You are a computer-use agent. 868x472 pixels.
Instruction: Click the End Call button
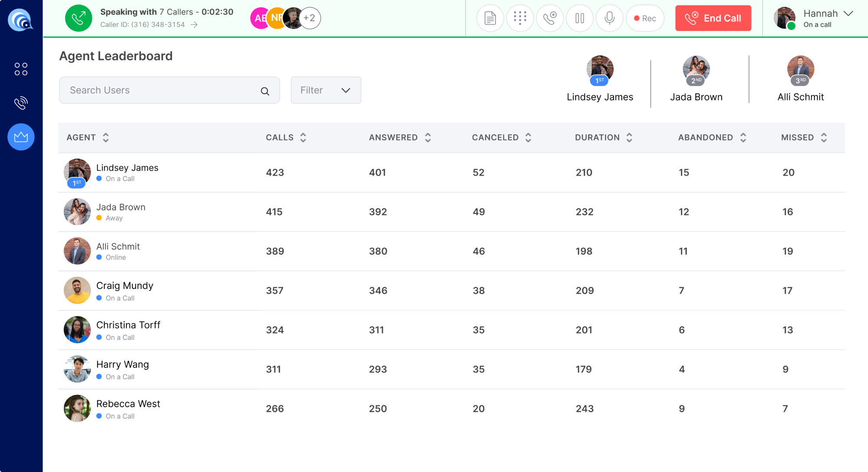tap(713, 18)
